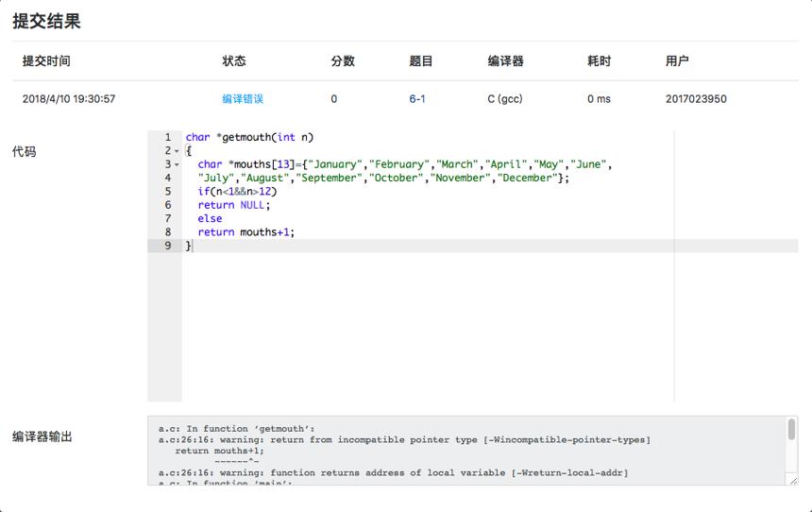812x512 pixels.
Task: Click the 分数 column header
Action: click(x=343, y=61)
